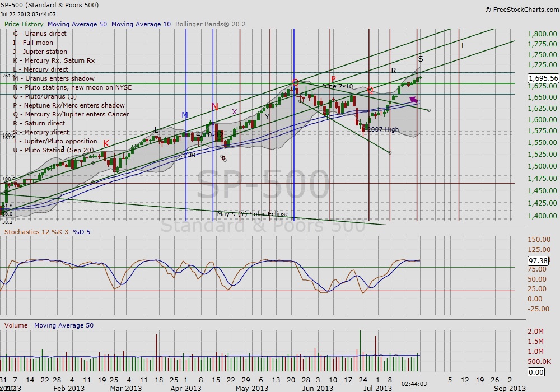Screen dimensions: 560x392
Task: Click the SP-500 (Standard & Poors 500) title
Action: click(50, 5)
